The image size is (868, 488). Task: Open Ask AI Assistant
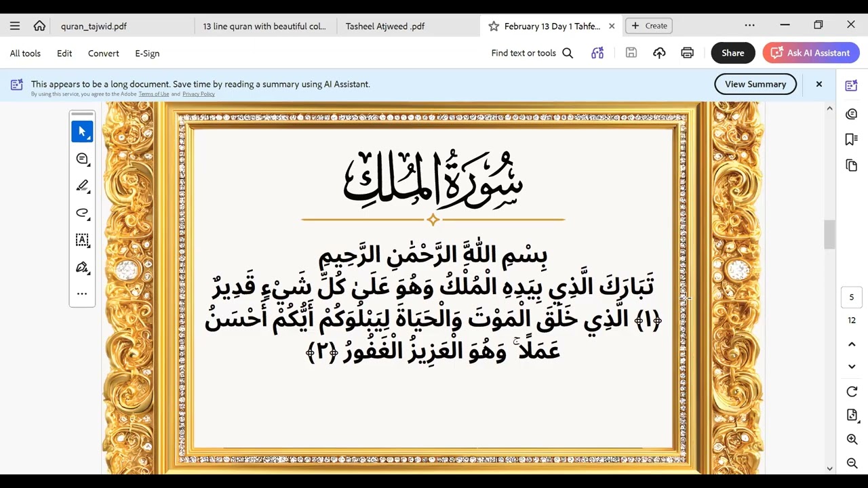tap(811, 53)
